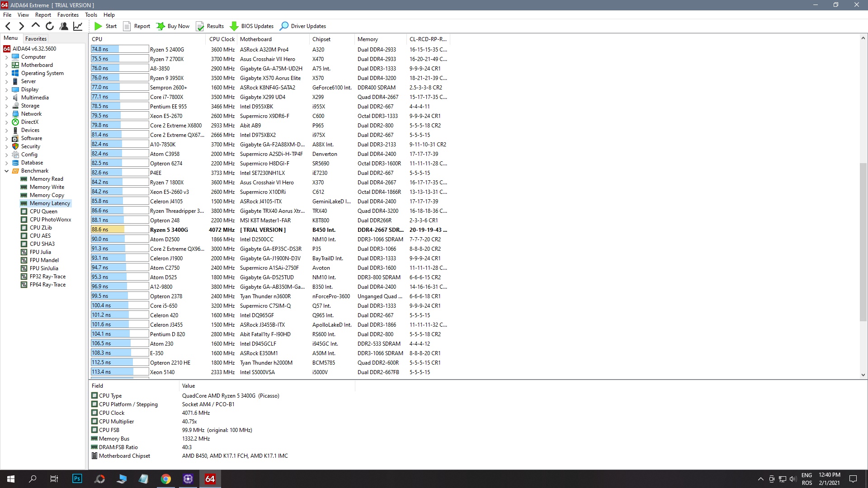Select Memory Read benchmark

point(46,179)
